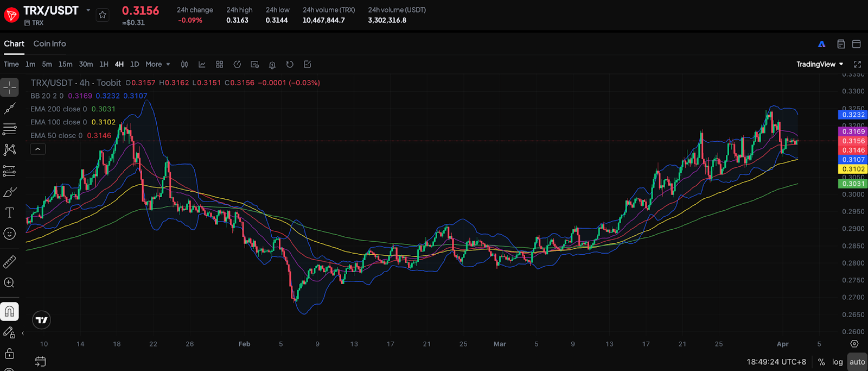Screen dimensions: 868x371
Task: Select the trend line drawing tool
Action: [x=10, y=109]
